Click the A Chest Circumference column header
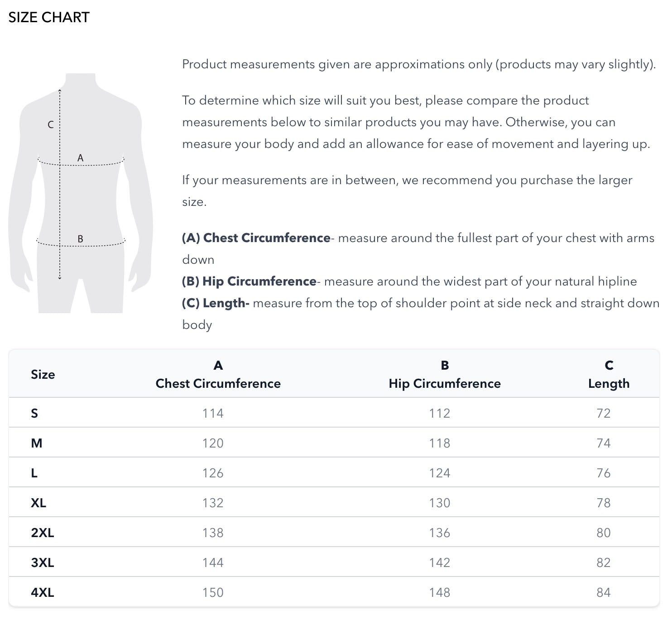This screenshot has height=619, width=672. pos(218,375)
